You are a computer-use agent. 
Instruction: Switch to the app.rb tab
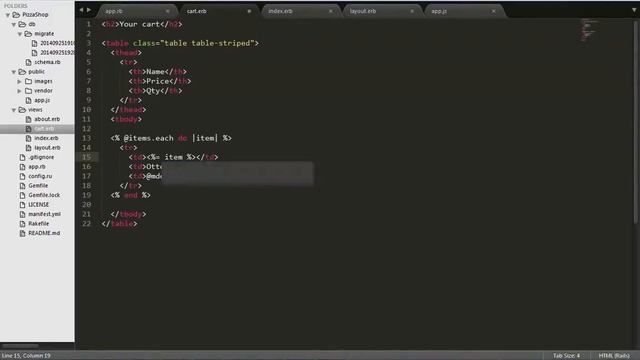pyautogui.click(x=114, y=11)
